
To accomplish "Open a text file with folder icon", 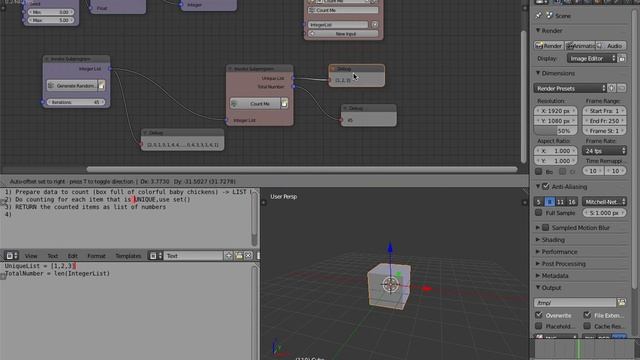I will [x=238, y=256].
